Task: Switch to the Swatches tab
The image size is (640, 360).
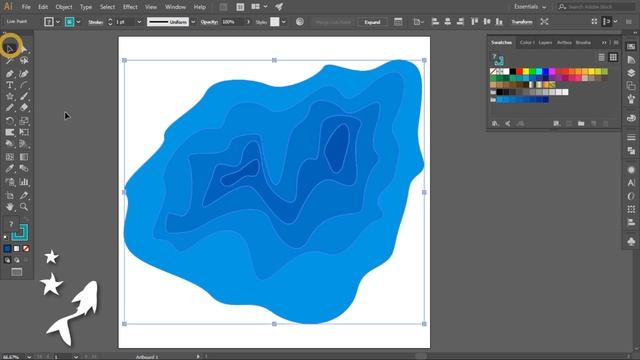Action: [501, 42]
